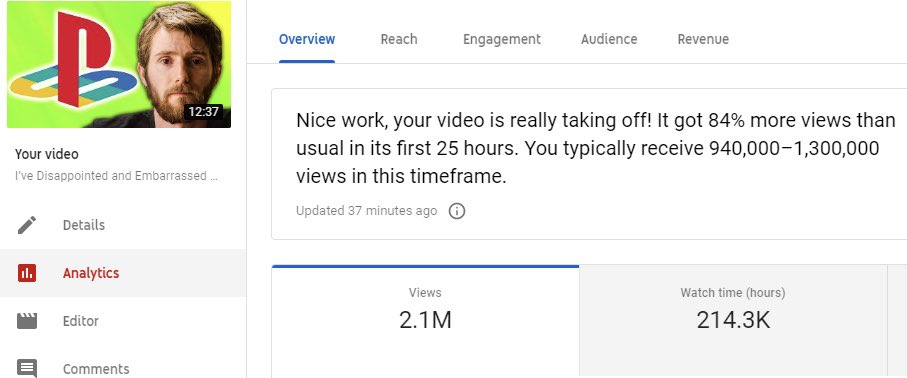Select the Analytics bar chart icon
907x378 pixels.
pos(27,273)
